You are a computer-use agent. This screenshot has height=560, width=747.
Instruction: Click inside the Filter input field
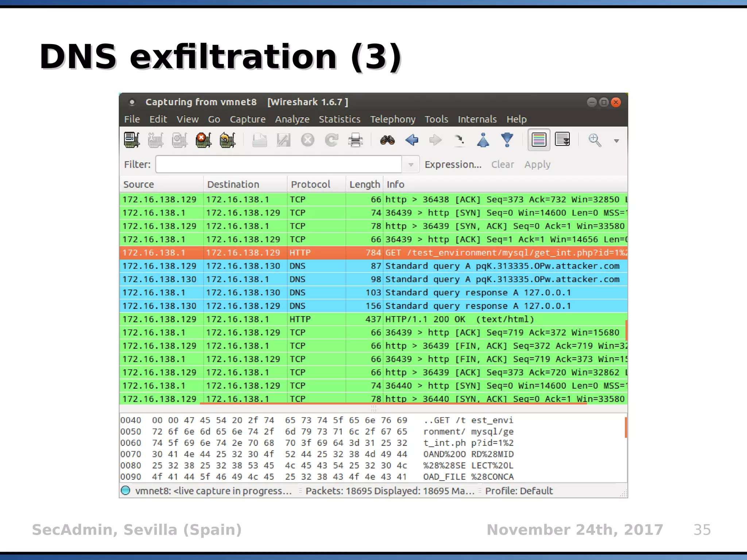point(279,164)
